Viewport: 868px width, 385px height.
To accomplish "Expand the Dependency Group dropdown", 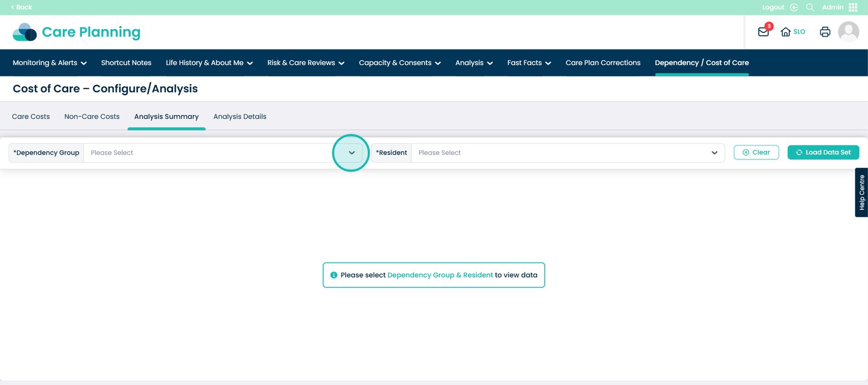I will (352, 153).
